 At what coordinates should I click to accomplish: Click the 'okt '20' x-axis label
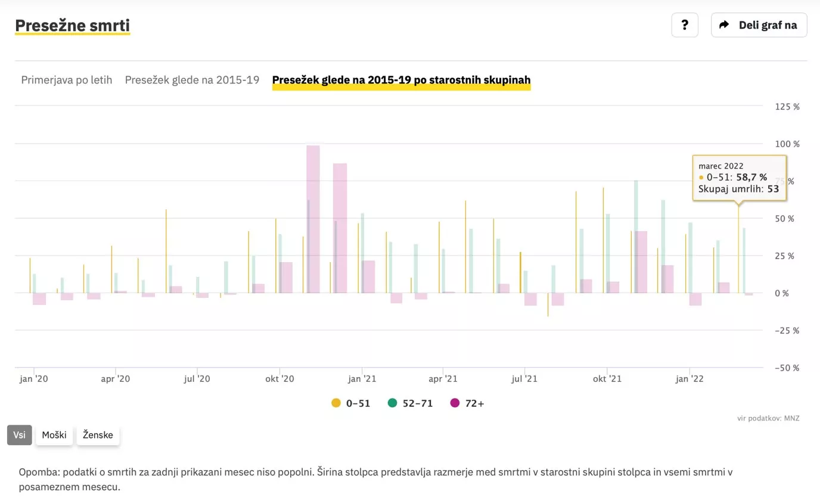(279, 379)
